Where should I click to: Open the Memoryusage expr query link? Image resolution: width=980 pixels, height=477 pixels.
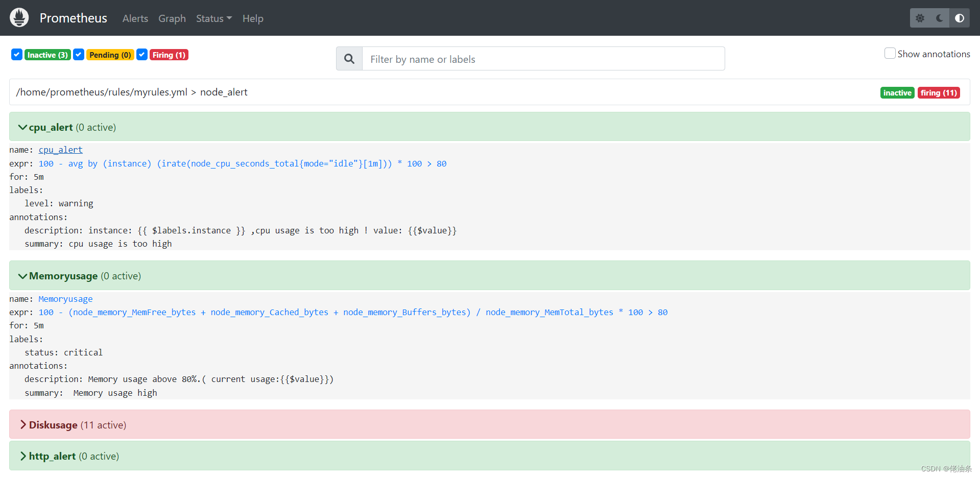point(353,312)
